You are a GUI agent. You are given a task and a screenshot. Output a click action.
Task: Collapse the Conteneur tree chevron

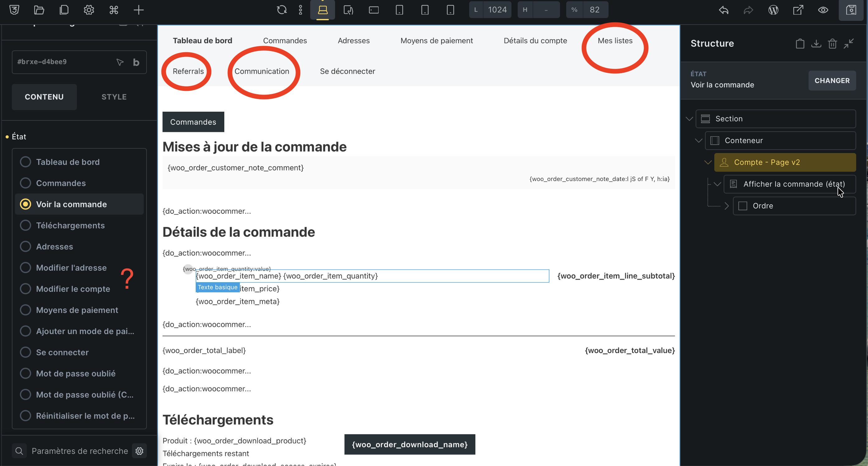pyautogui.click(x=698, y=141)
